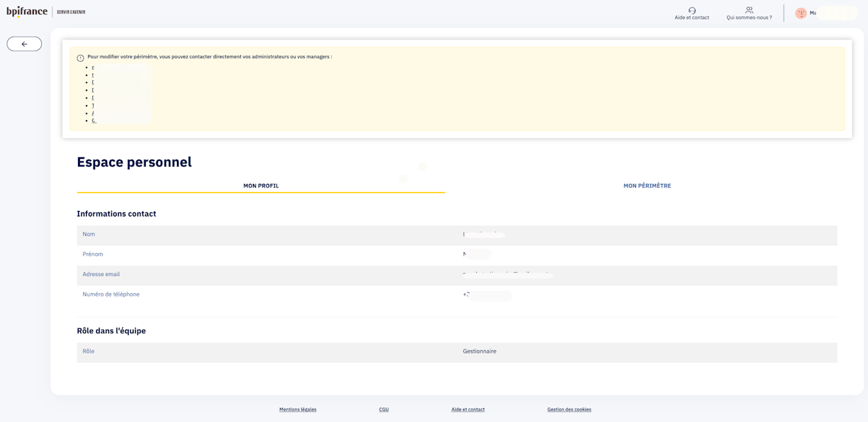Click the Aide et contact headset icon

pyautogui.click(x=692, y=10)
